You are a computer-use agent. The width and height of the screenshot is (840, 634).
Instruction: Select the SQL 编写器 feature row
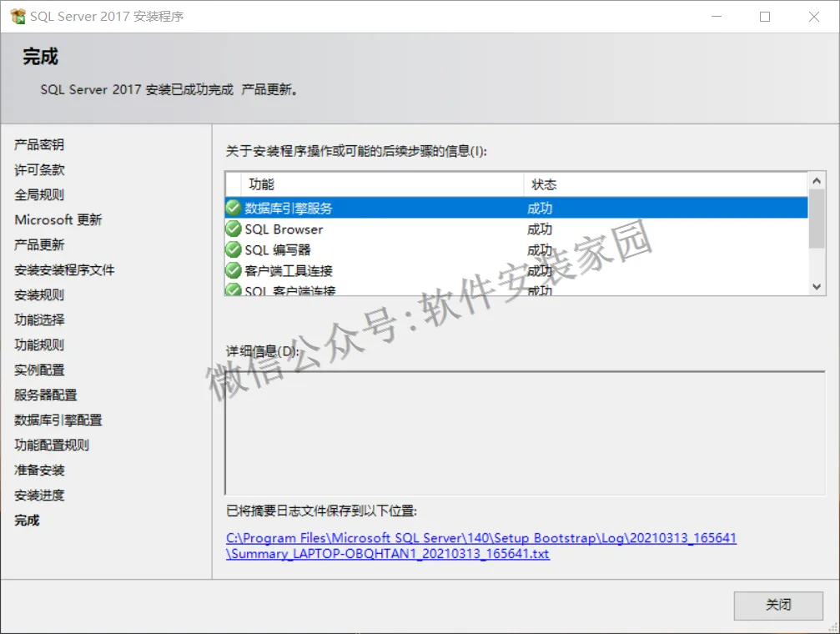516,249
